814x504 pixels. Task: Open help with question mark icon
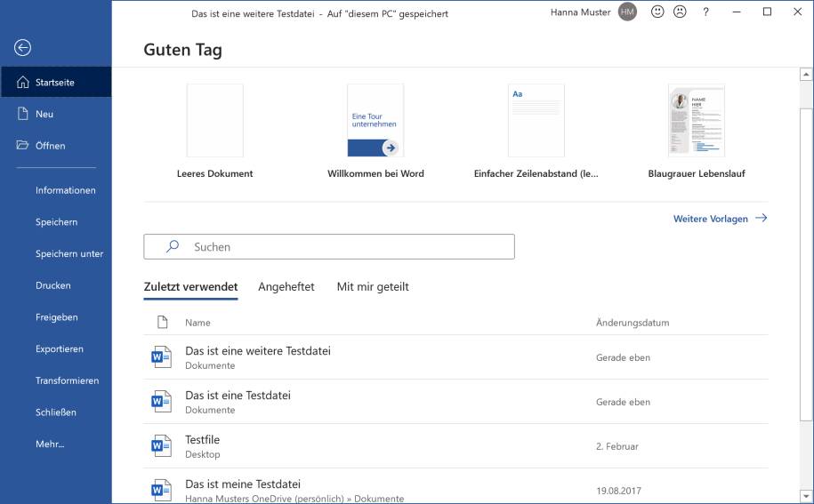(705, 12)
